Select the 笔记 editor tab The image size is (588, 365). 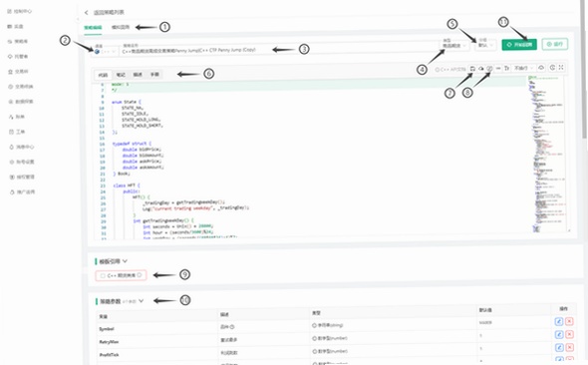121,75
